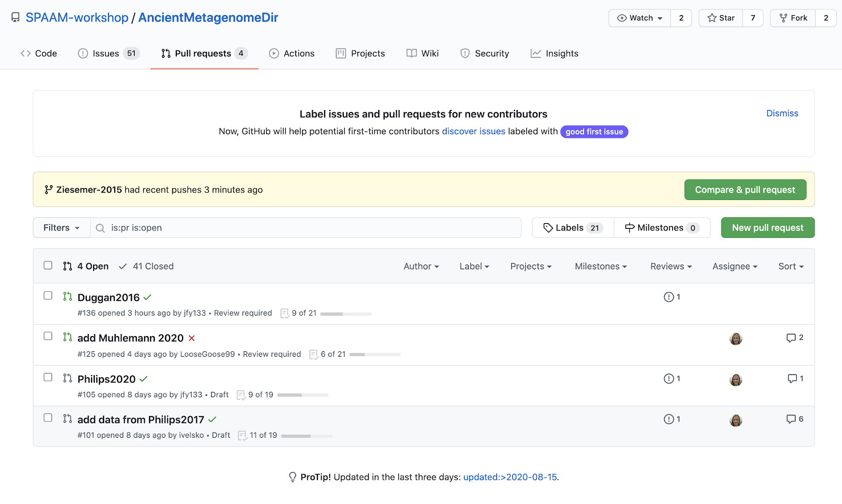Open the Sort dropdown

[791, 266]
